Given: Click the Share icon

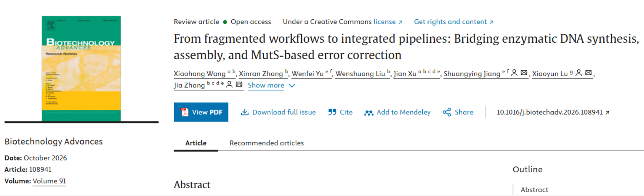Looking at the screenshot, I should point(447,112).
